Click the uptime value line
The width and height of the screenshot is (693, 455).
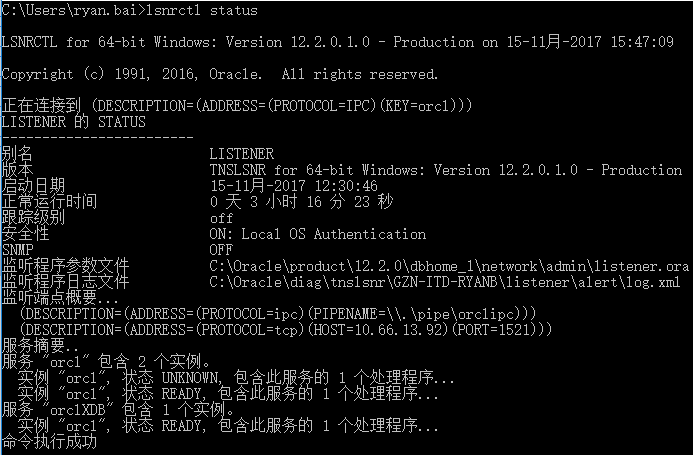pyautogui.click(x=301, y=202)
